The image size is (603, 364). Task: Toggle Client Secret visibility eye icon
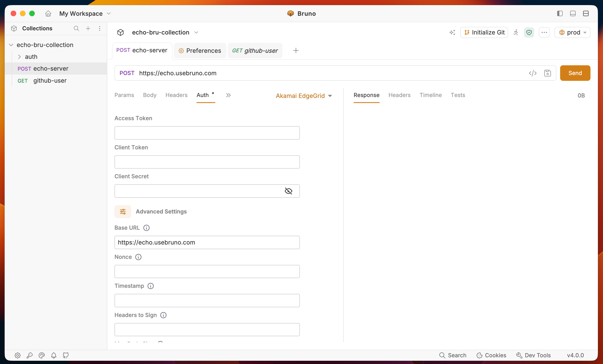(289, 191)
